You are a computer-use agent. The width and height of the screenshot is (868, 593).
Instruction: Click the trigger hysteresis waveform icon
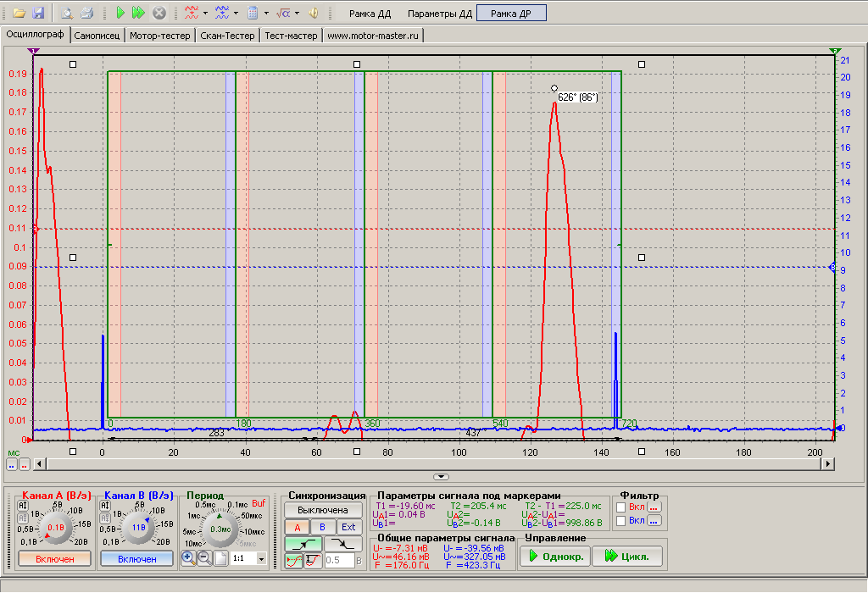tap(314, 561)
